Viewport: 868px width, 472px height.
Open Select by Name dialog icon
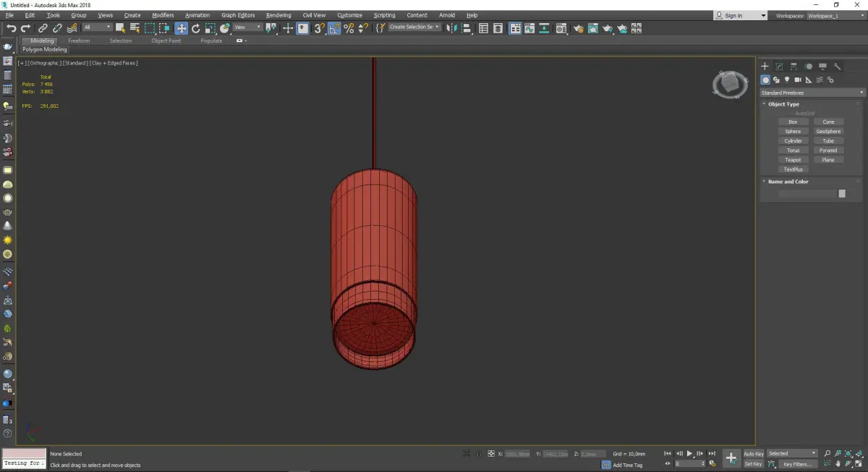coord(135,28)
